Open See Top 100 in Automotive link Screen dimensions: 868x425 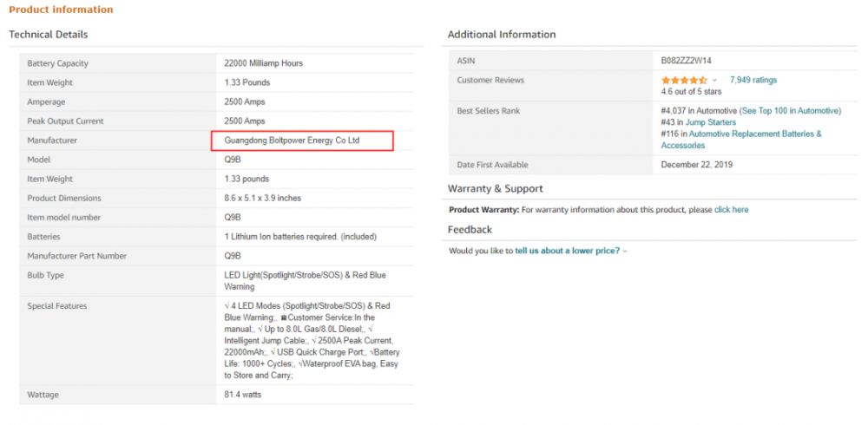[x=790, y=111]
